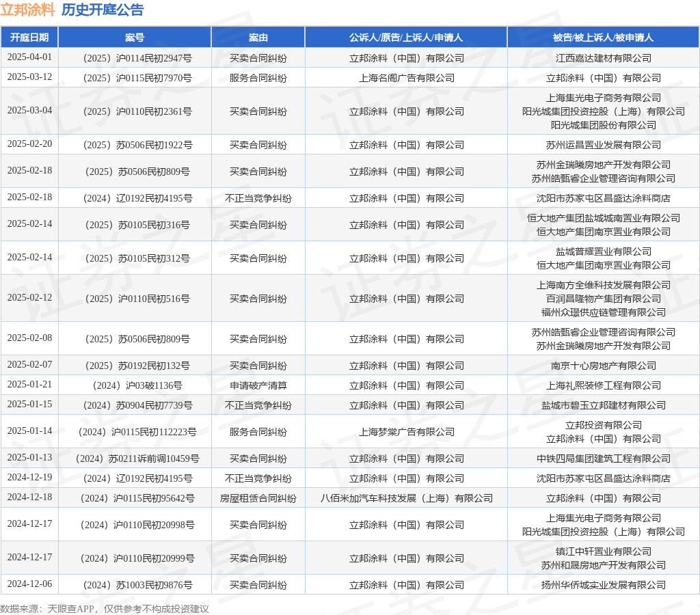Click the 房屋租赁合同纠纷 case cause
Screen dimensions: 700x615
point(258,499)
